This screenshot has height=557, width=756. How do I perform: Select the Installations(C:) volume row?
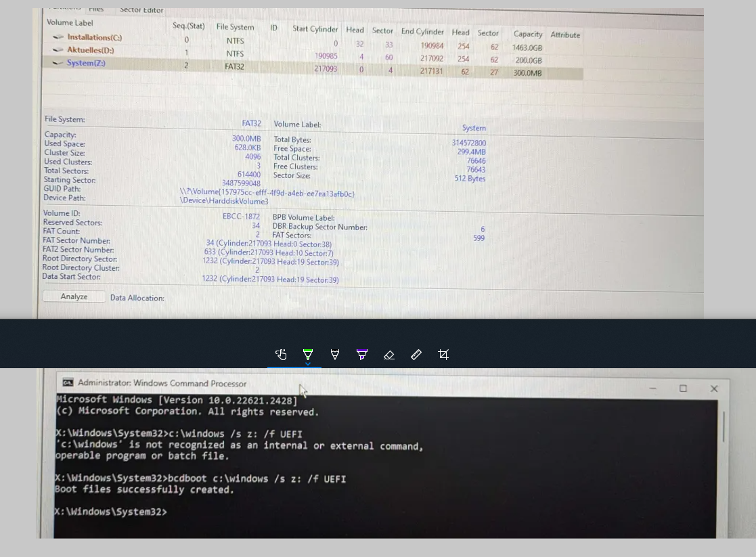point(313,41)
